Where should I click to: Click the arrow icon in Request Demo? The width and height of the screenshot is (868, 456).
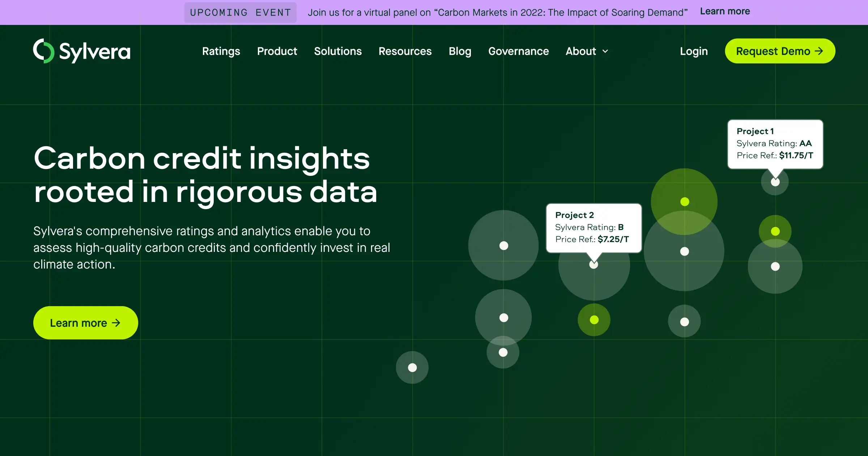819,51
